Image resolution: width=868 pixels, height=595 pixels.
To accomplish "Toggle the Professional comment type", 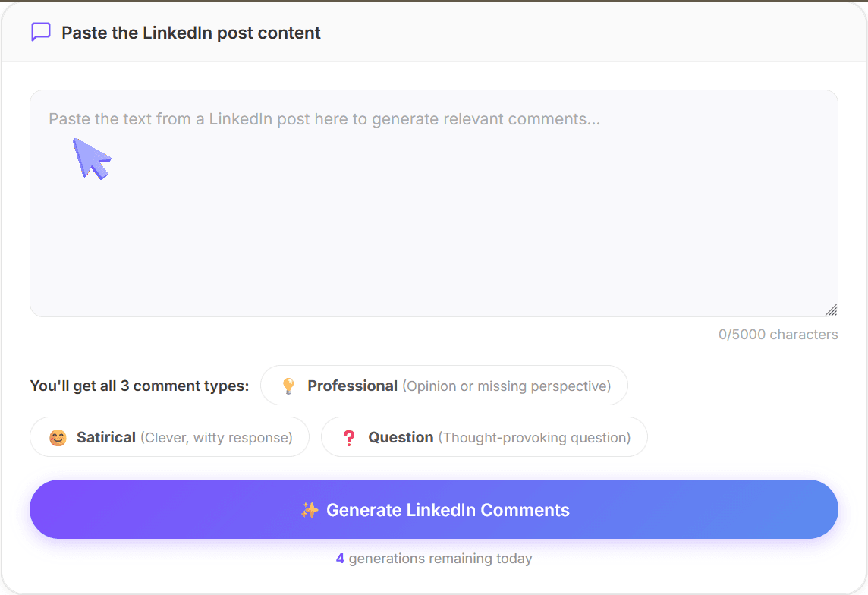I will click(445, 386).
